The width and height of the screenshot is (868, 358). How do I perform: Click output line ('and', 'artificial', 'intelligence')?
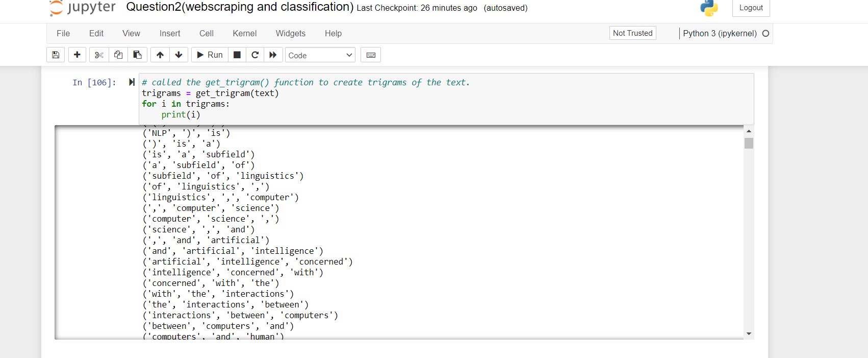tap(233, 251)
